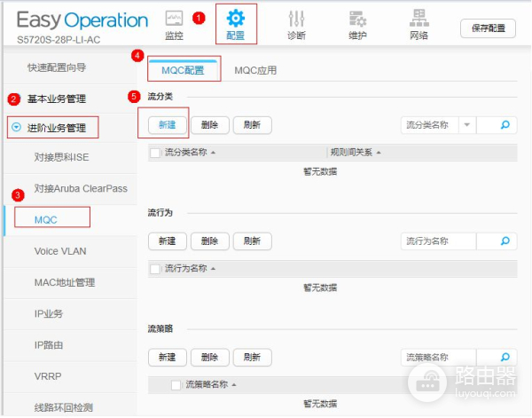This screenshot has height=418, width=532.
Task: Open the 维护 maintenance icon
Action: click(x=357, y=25)
